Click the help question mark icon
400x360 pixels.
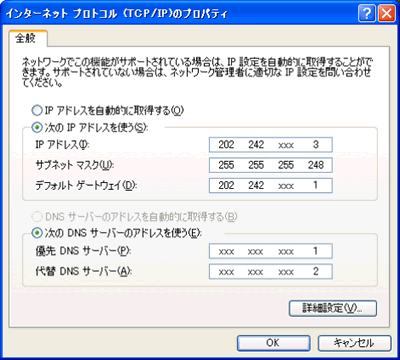(367, 14)
